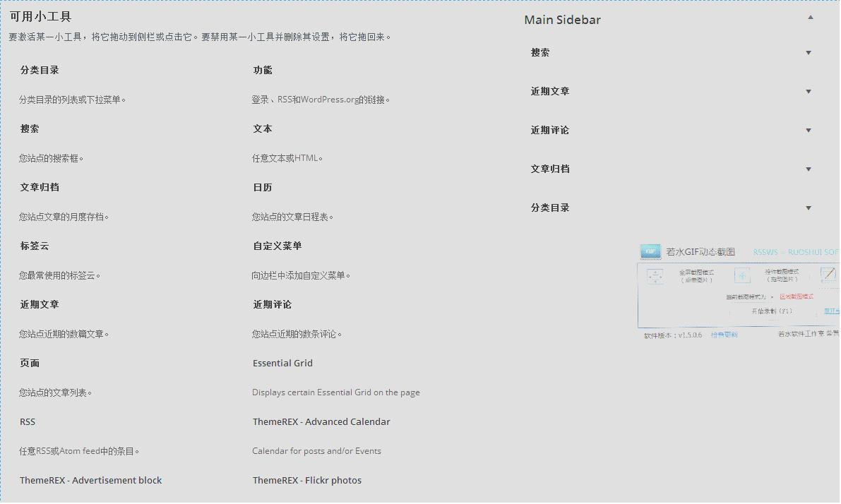
Task: Click the 检查更新 update link
Action: tap(726, 334)
